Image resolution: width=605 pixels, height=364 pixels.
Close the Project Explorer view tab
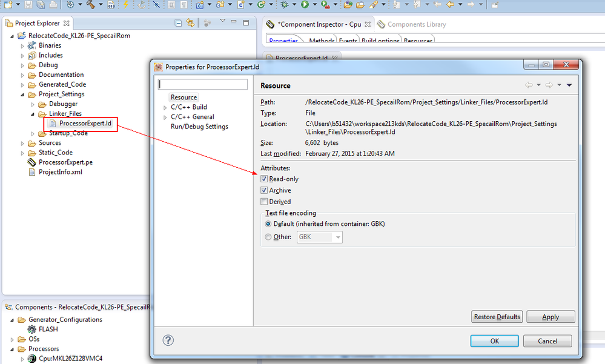click(x=67, y=23)
